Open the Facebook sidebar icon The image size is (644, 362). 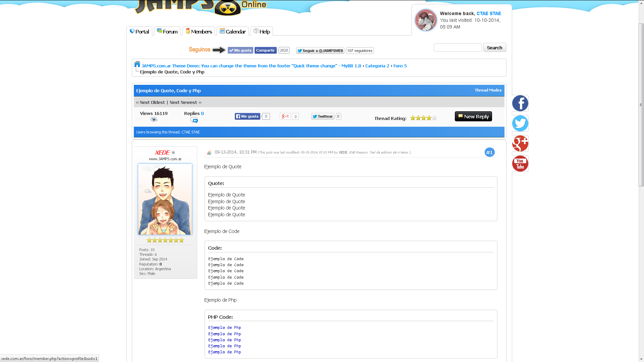click(x=520, y=103)
